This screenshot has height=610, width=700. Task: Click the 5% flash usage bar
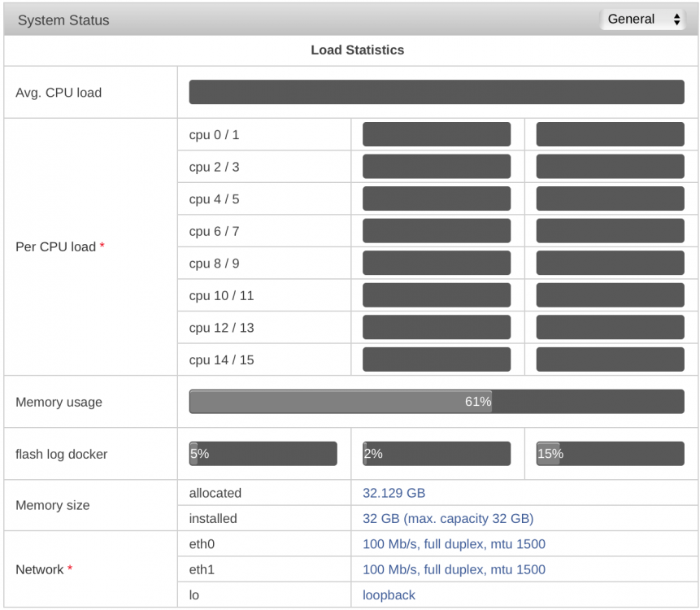click(x=263, y=454)
